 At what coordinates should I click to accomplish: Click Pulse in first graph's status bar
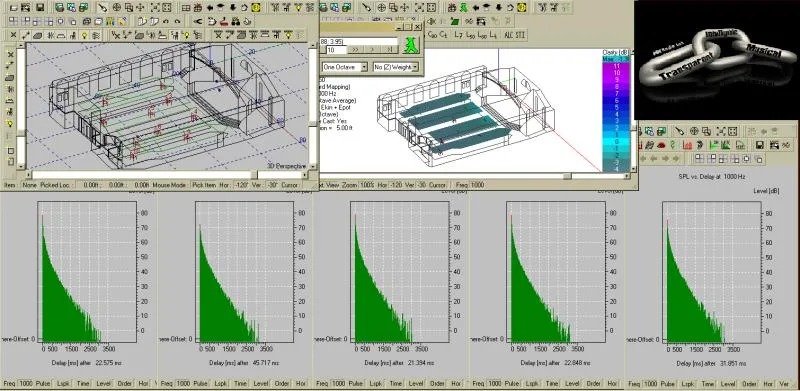(x=43, y=383)
